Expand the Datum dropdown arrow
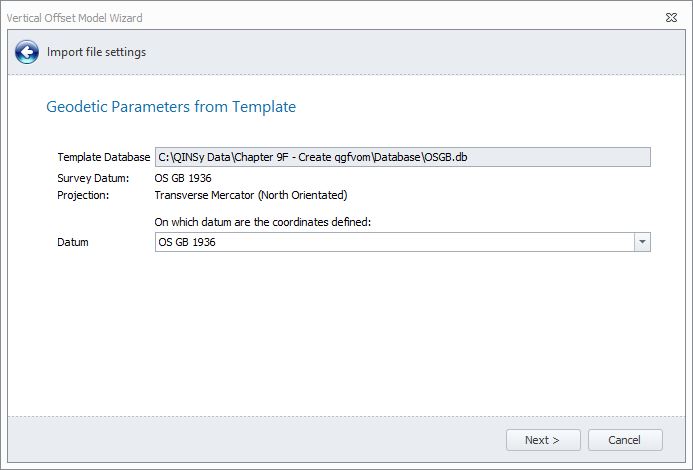 coord(642,242)
